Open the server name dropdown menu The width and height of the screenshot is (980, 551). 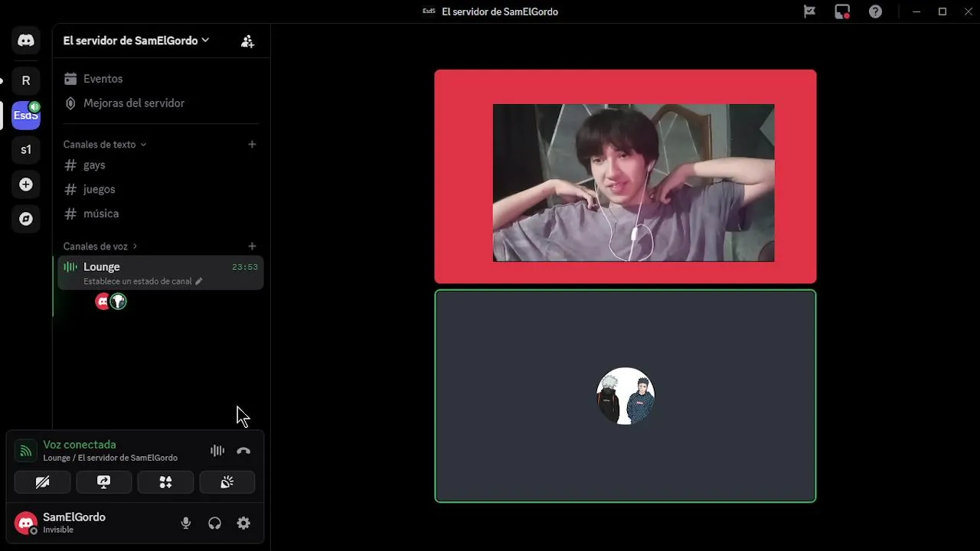pos(136,41)
